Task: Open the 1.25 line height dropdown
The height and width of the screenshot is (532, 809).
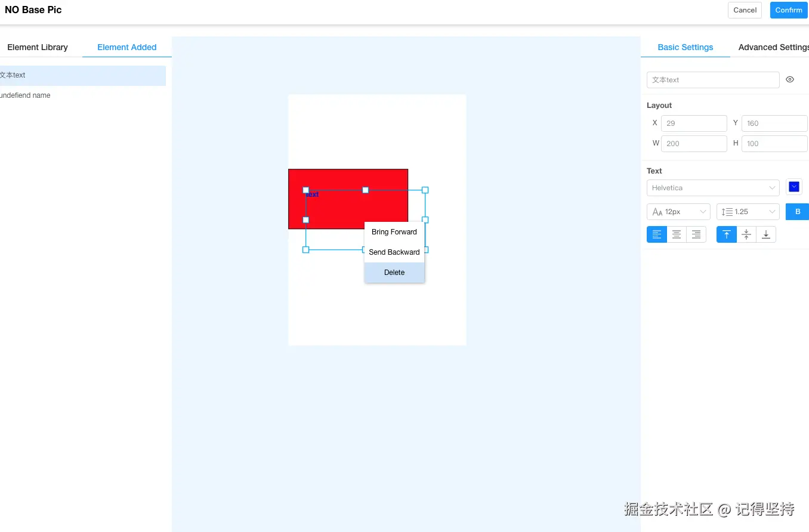Action: pos(748,212)
